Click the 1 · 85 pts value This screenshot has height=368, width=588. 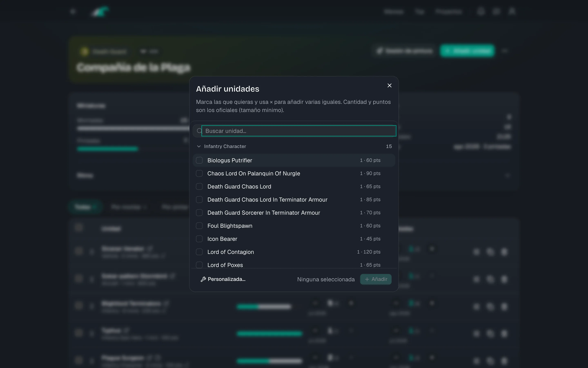point(370,200)
